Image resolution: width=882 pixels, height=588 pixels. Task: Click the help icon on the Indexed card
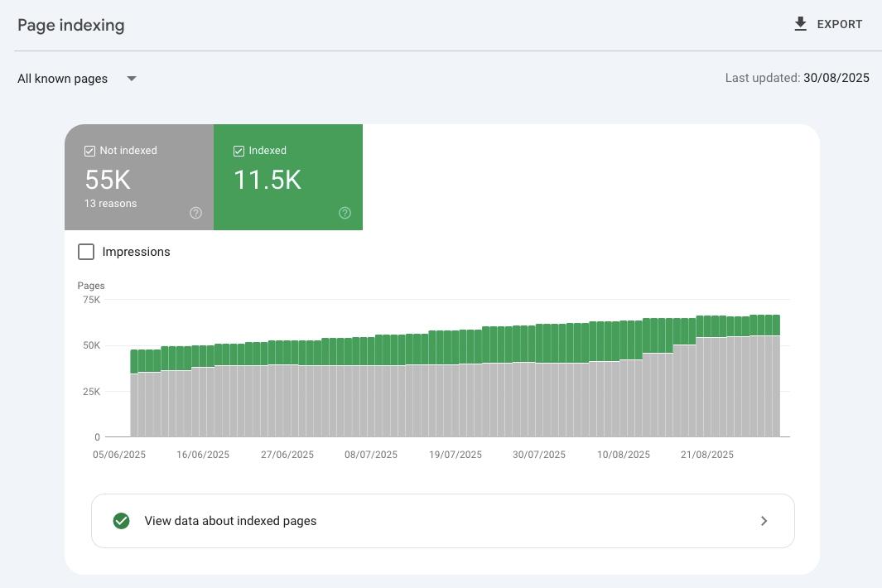pos(345,213)
